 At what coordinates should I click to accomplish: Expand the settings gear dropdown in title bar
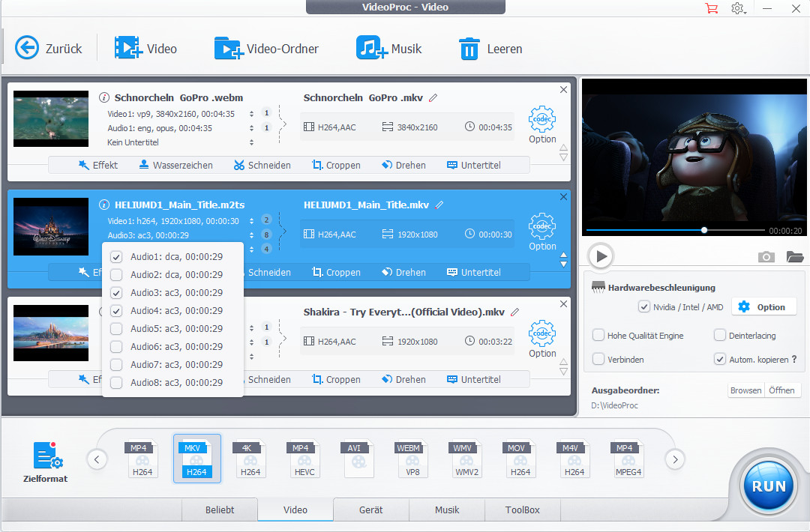740,8
